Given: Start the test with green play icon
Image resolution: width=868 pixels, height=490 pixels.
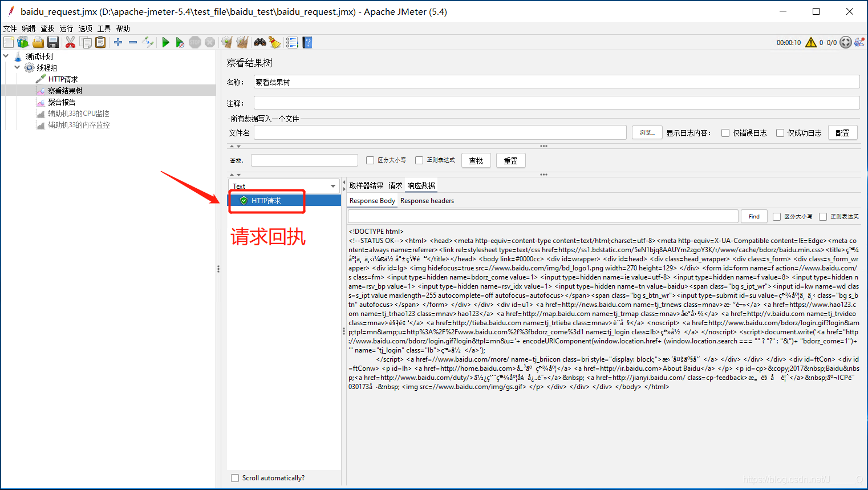Looking at the screenshot, I should (165, 42).
